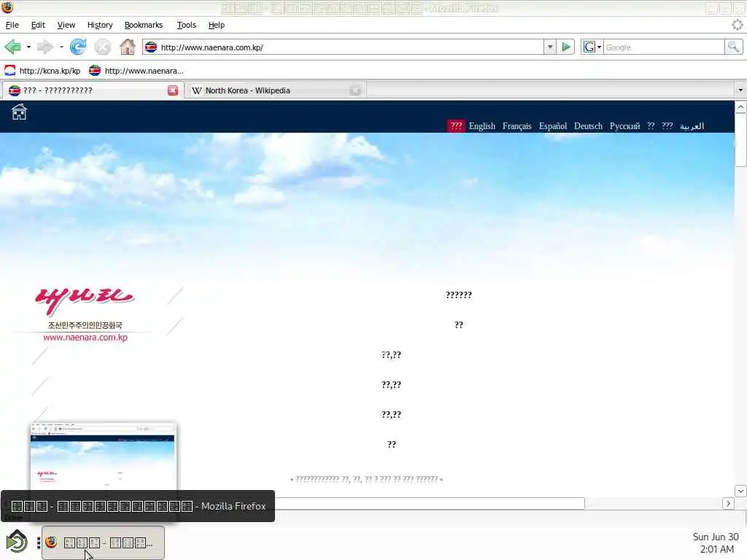The image size is (747, 560).
Task: Click the green Go arrow beside the address bar
Action: 566,47
